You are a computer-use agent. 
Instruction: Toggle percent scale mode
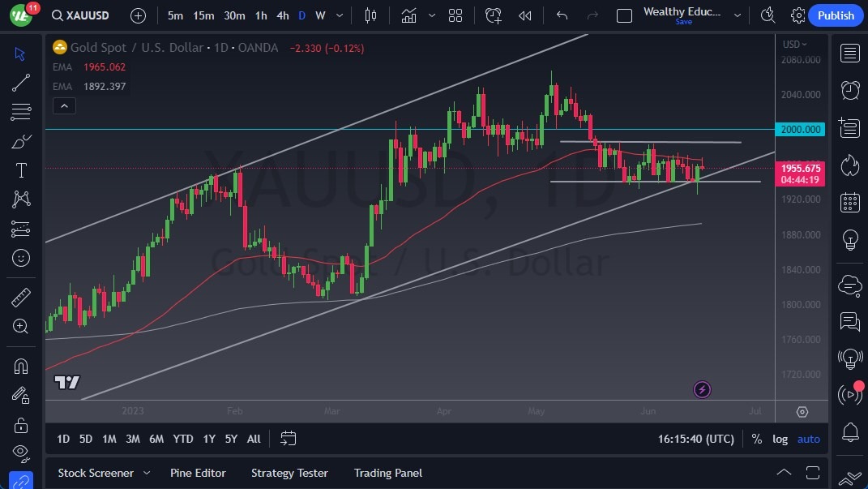click(x=756, y=439)
